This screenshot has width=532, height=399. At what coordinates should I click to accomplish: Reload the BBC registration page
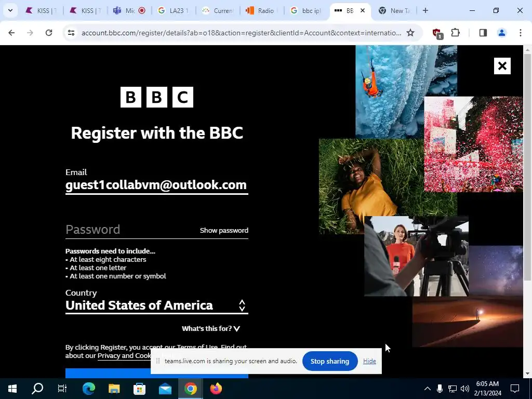[49, 33]
